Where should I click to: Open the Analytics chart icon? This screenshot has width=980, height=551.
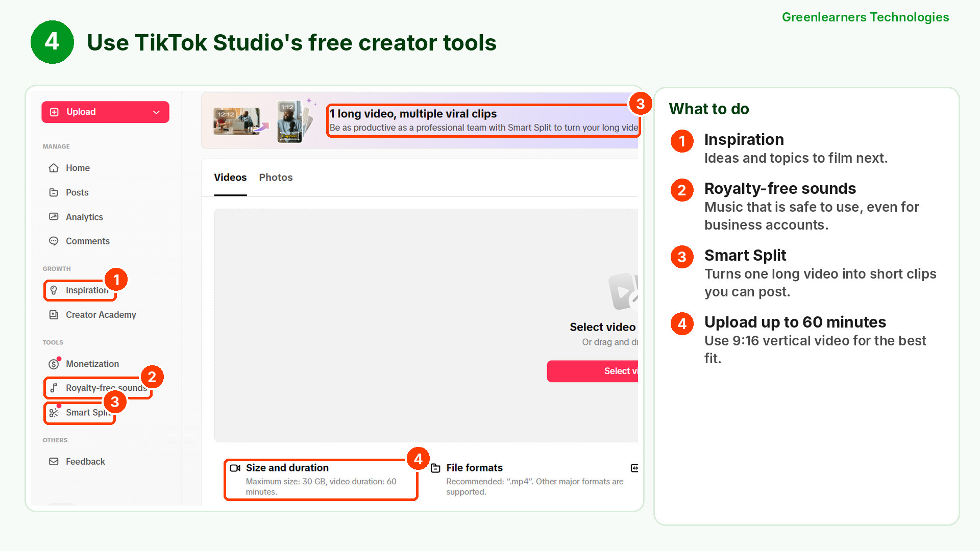[54, 217]
